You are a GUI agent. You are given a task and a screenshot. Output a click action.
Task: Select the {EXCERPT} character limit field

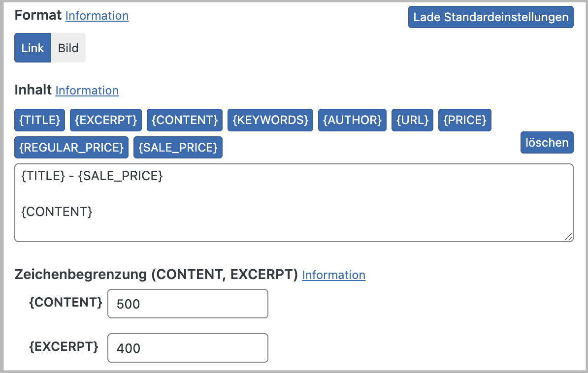(x=188, y=348)
